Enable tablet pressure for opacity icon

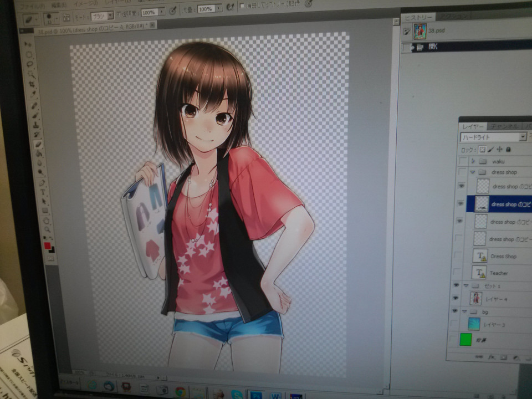pyautogui.click(x=172, y=11)
